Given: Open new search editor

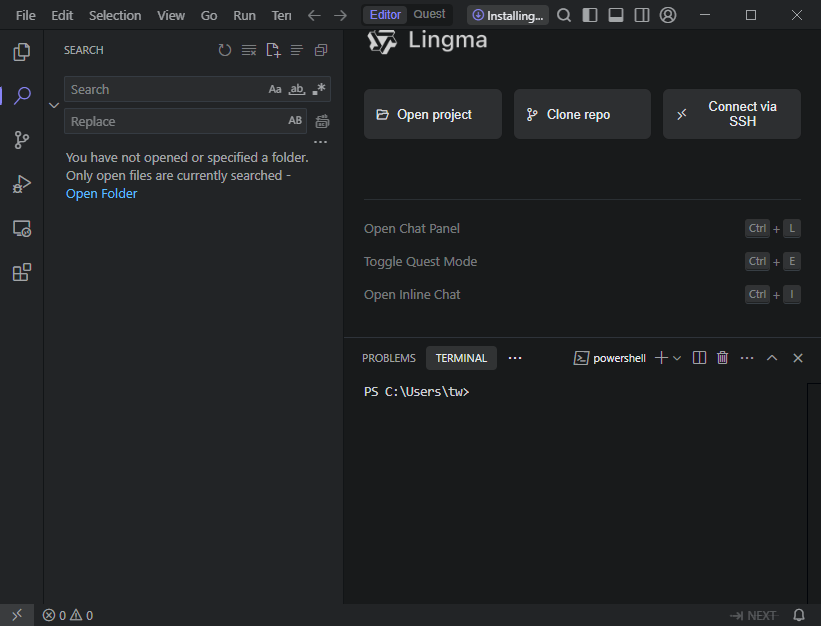Looking at the screenshot, I should [273, 50].
